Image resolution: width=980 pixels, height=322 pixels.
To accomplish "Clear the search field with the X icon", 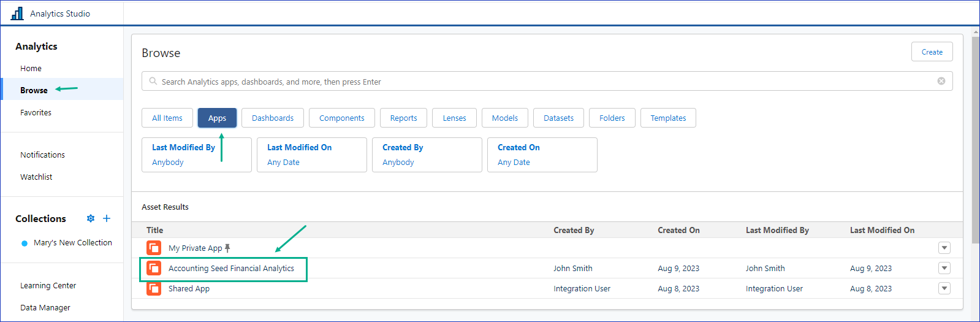I will pyautogui.click(x=941, y=81).
